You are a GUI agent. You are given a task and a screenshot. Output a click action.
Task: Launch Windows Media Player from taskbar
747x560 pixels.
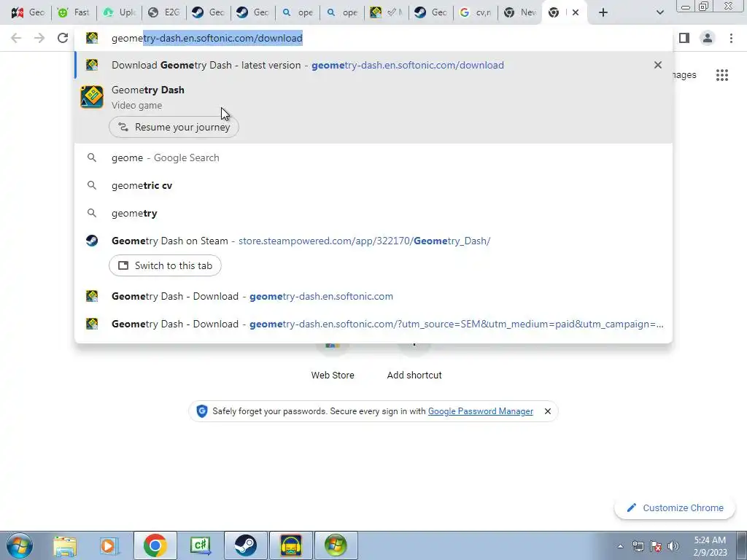point(109,545)
